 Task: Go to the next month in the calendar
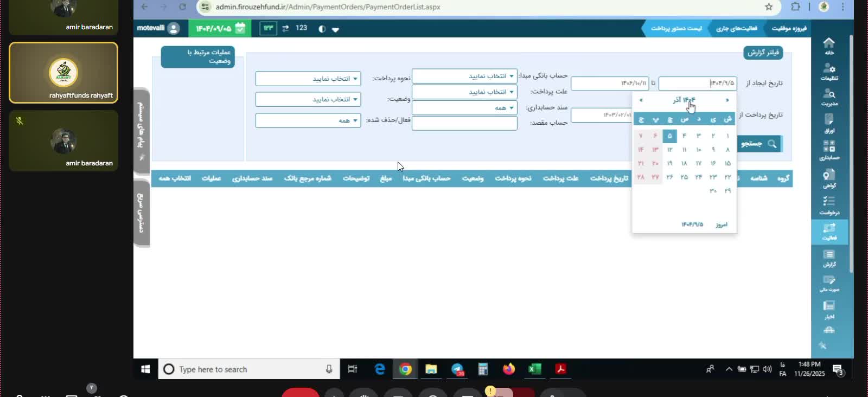[641, 100]
